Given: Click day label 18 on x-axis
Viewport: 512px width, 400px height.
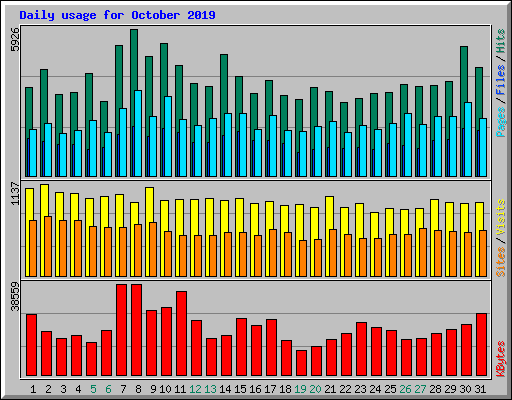Looking at the screenshot, I should (285, 389).
